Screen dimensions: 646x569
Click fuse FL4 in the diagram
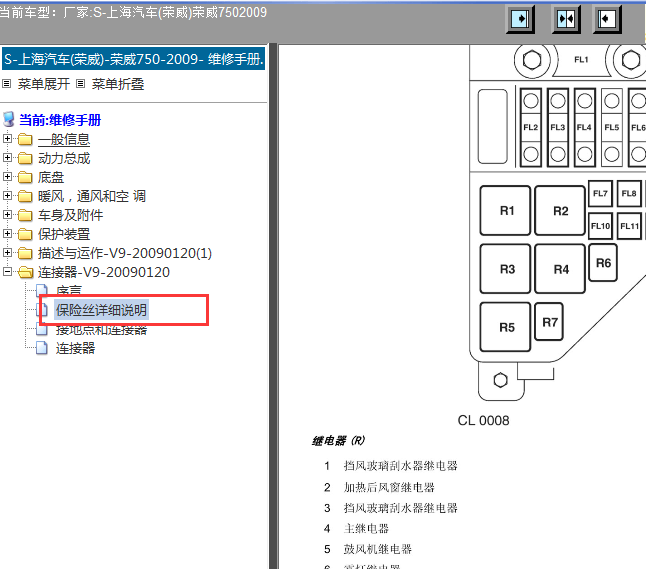coord(585,127)
